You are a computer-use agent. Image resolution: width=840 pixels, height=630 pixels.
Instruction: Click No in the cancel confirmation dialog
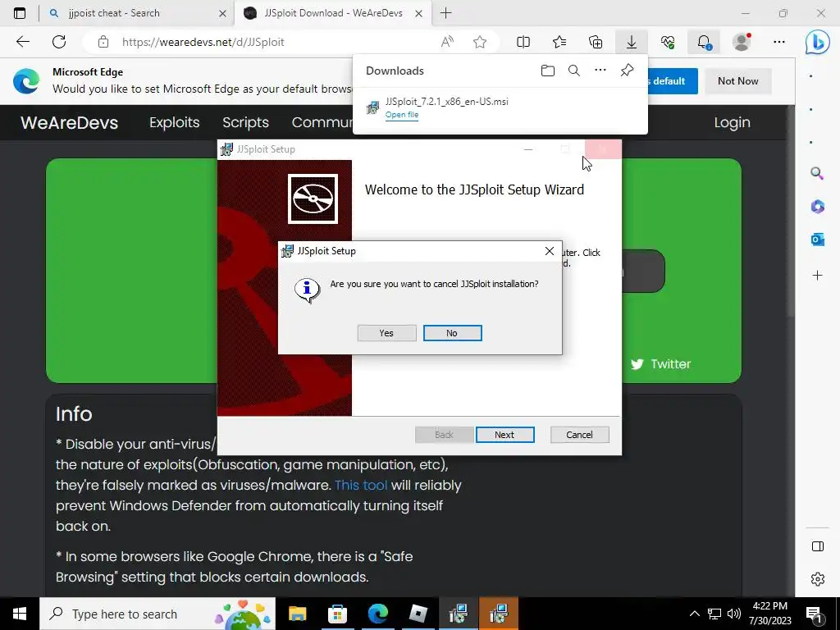452,333
